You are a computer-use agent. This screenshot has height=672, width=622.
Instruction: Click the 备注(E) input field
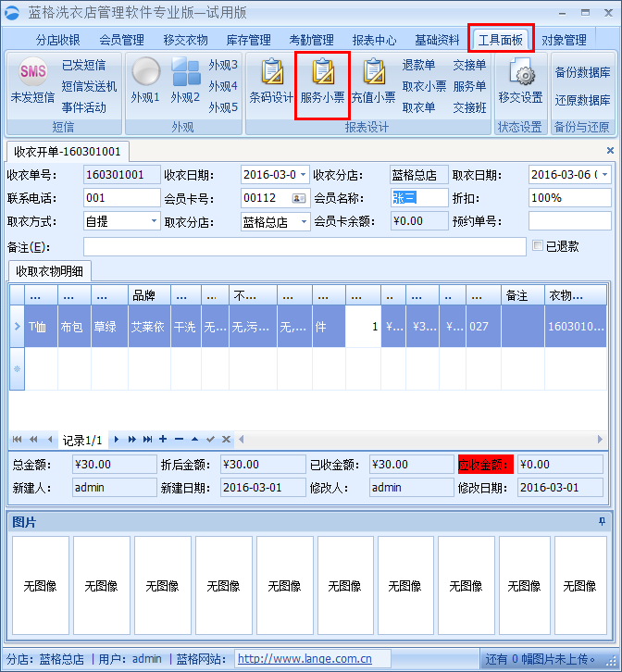point(305,247)
